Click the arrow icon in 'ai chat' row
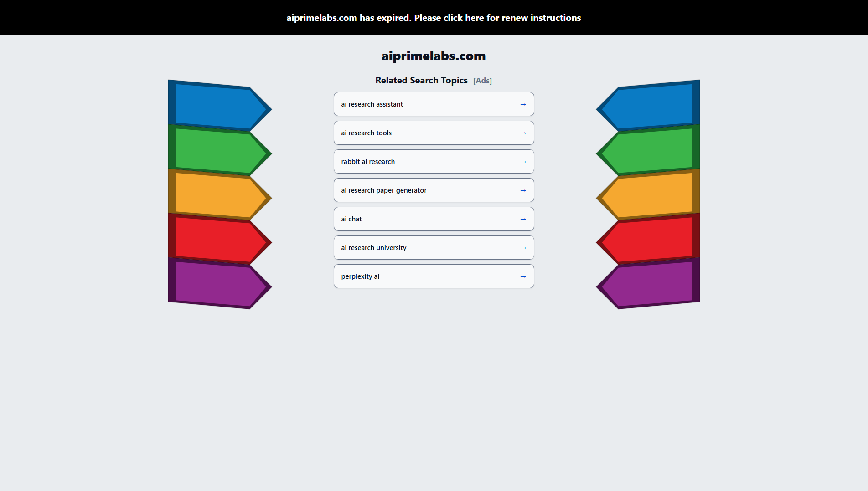The image size is (868, 491). [x=523, y=219]
